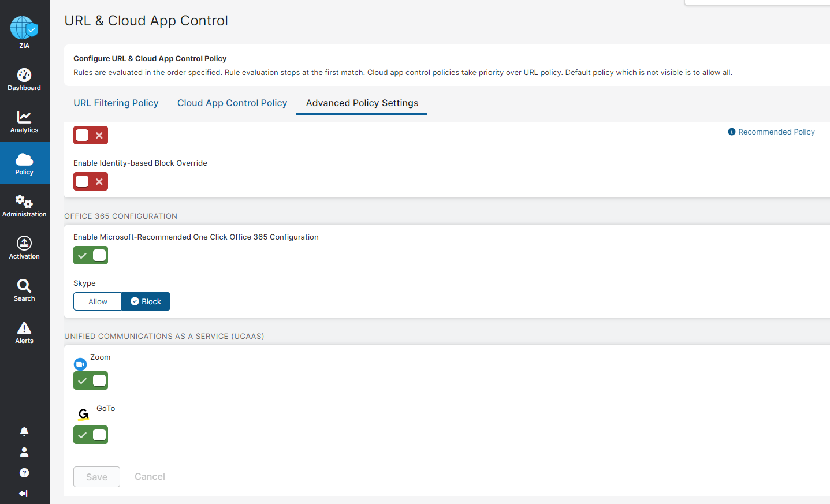Click the logout arrow icon

click(x=24, y=494)
